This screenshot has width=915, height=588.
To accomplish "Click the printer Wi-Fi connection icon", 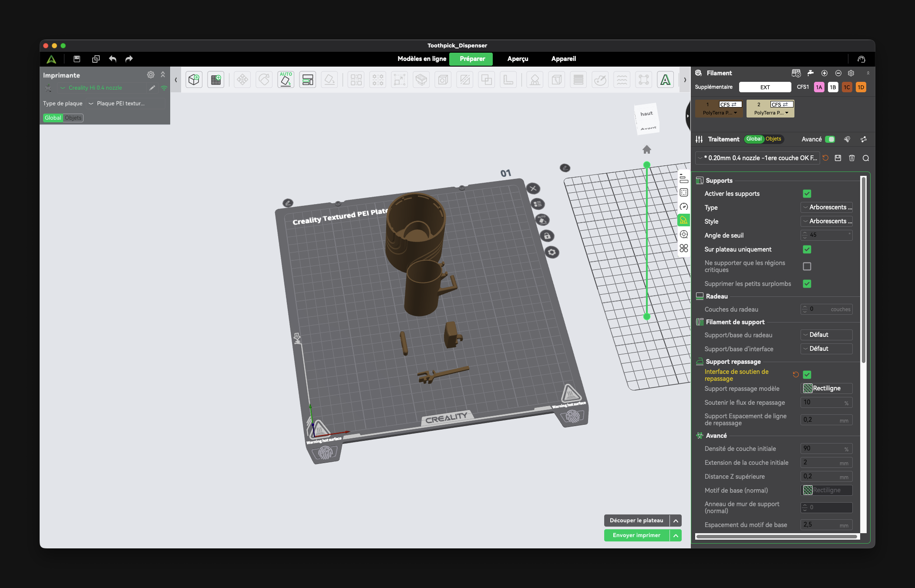I will point(164,88).
